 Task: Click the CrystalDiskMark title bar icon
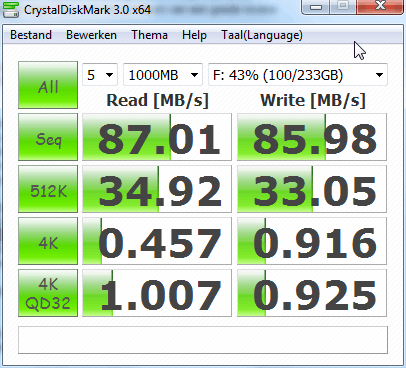(x=10, y=9)
